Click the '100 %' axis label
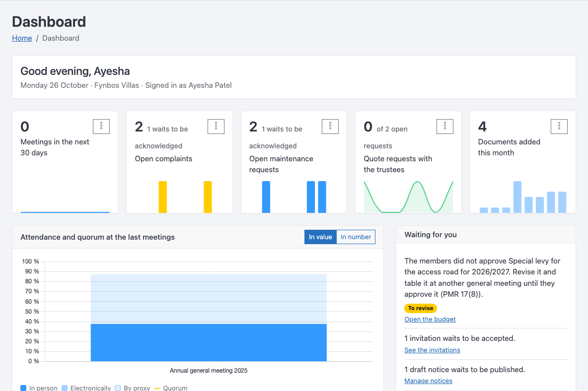 tap(30, 261)
